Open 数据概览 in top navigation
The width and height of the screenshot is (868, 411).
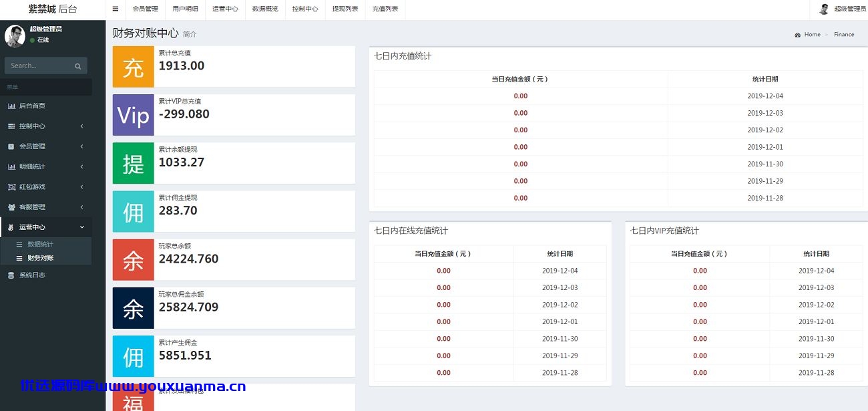coord(265,9)
